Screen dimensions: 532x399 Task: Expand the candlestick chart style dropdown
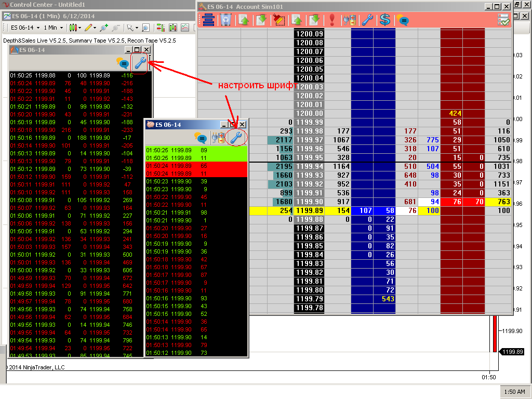pyautogui.click(x=75, y=28)
